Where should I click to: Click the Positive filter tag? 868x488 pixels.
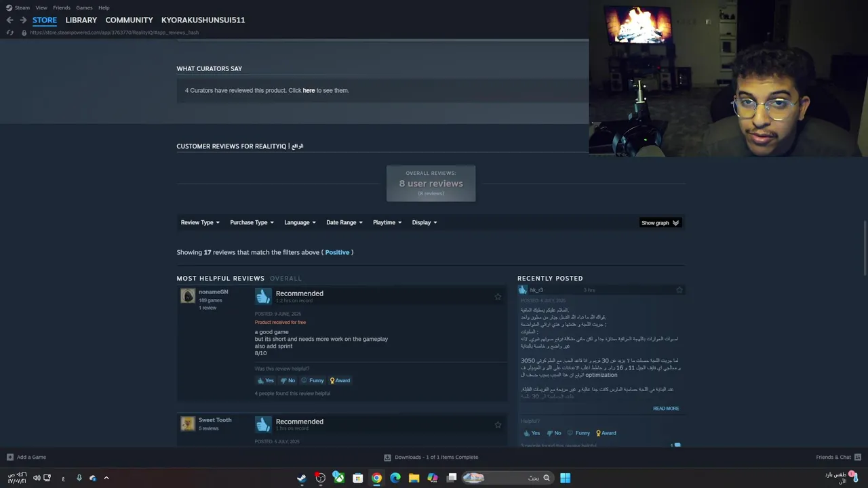coord(337,252)
